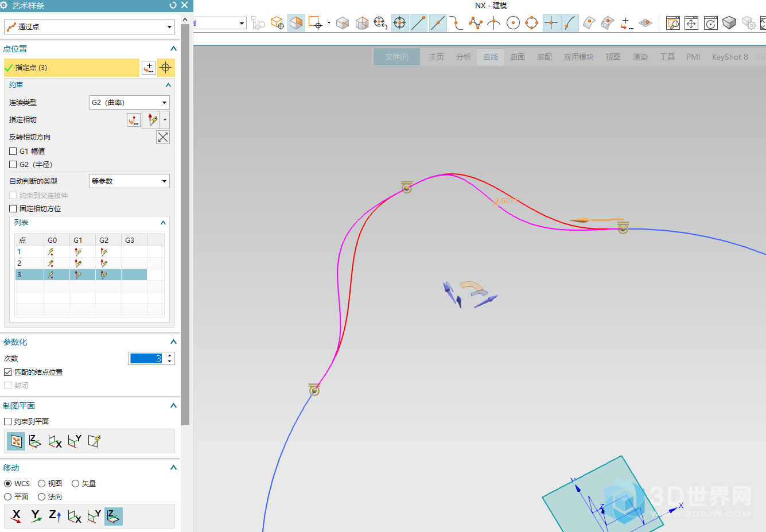The width and height of the screenshot is (766, 532).
Task: Toggle control point snap in toolbar
Action: 456,23
